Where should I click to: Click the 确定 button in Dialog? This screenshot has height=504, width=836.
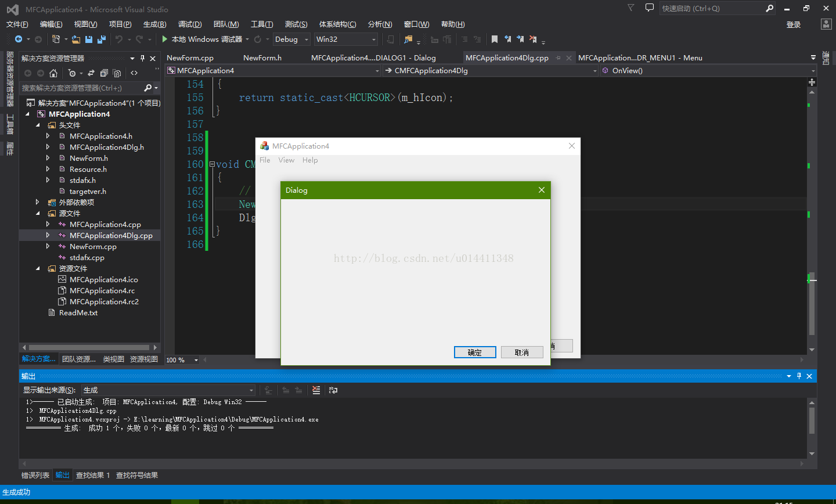click(x=475, y=352)
